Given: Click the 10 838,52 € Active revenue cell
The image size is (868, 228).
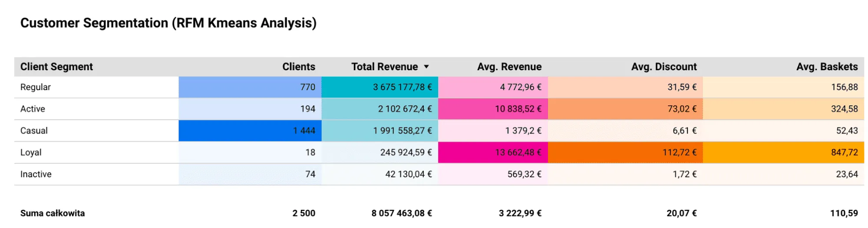Looking at the screenshot, I should point(493,109).
